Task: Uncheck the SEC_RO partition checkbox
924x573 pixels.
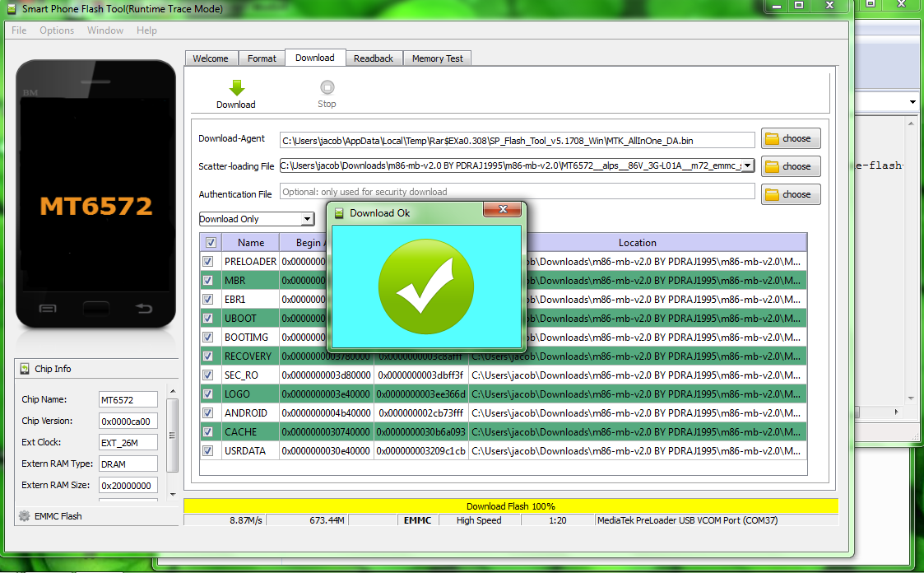Action: pos(208,375)
